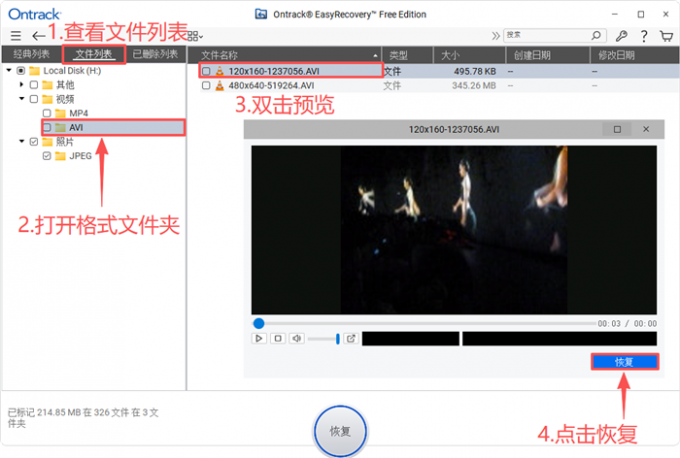The width and height of the screenshot is (680, 458).
Task: Uncheck the 照片 folder checkbox
Action: (34, 141)
